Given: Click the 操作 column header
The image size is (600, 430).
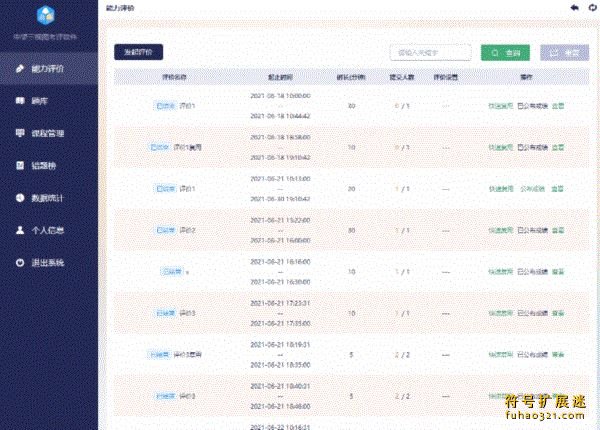Looking at the screenshot, I should pyautogui.click(x=526, y=77).
